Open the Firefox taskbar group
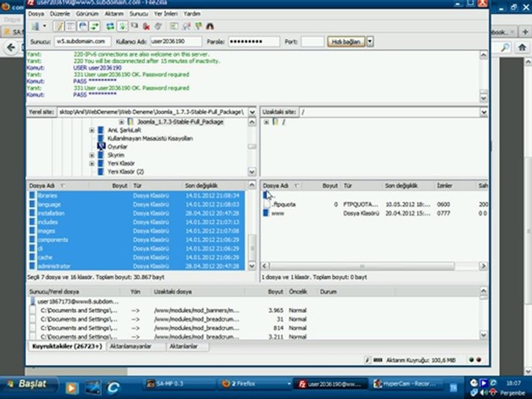 (254, 383)
